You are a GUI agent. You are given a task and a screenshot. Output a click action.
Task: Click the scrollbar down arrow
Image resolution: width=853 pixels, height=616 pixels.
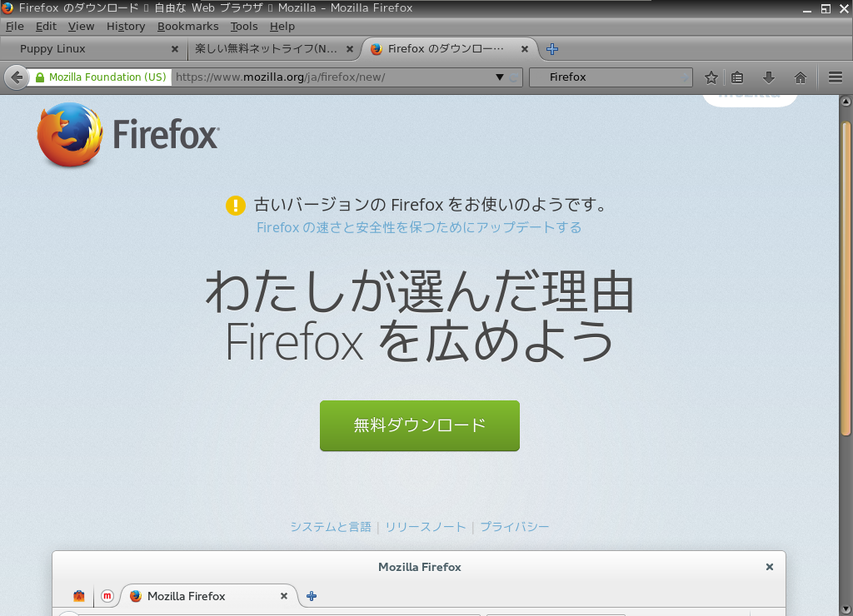(x=846, y=609)
